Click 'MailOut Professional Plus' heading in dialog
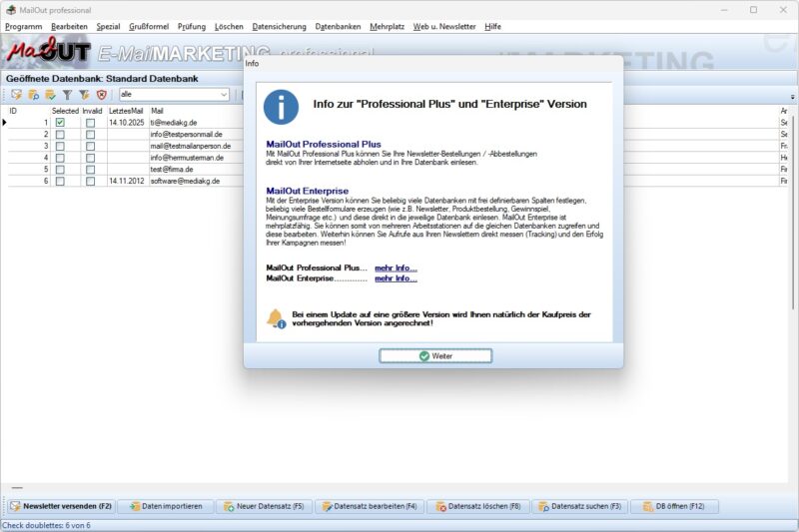This screenshot has height=532, width=799. pyautogui.click(x=324, y=144)
